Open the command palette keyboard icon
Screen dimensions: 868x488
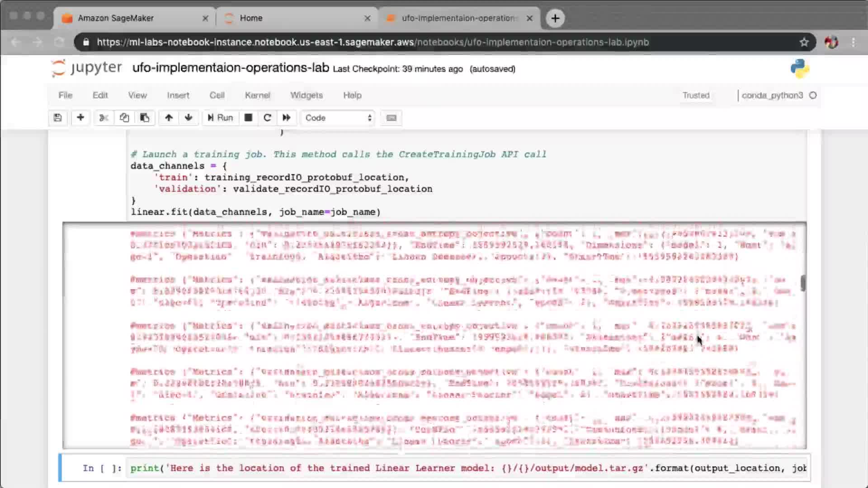(x=392, y=118)
